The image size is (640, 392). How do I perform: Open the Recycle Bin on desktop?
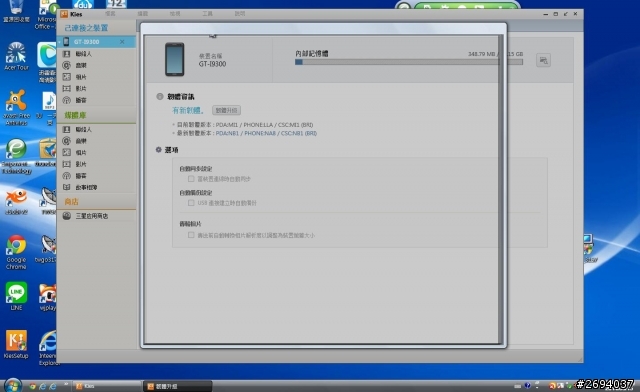coord(16,11)
